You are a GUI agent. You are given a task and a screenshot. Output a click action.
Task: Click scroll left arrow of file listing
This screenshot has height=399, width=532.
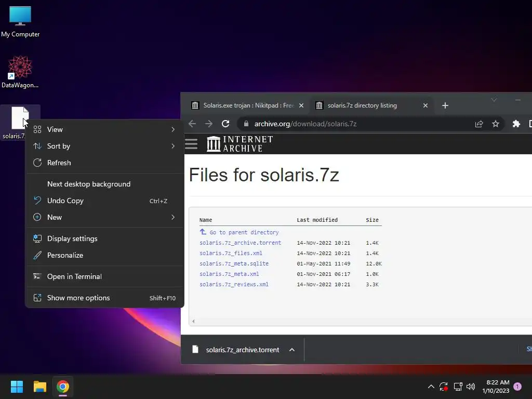pyautogui.click(x=193, y=321)
